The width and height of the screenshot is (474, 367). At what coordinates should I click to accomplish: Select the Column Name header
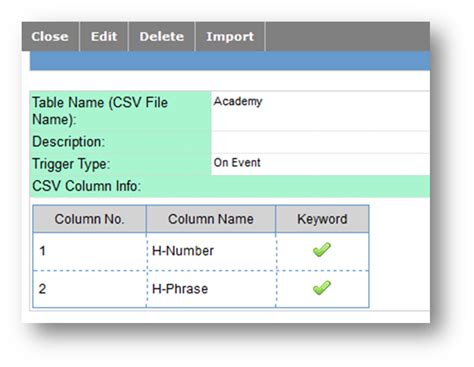point(211,219)
